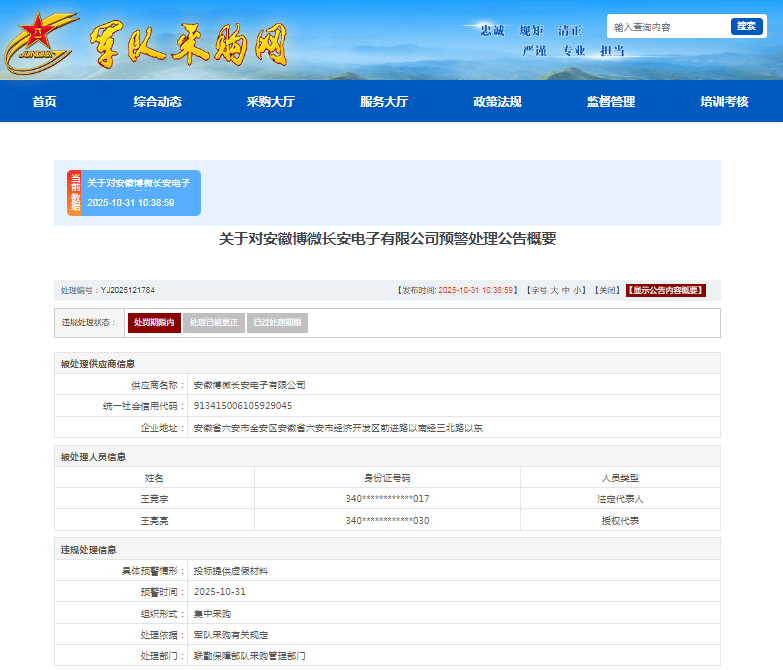Select the 处罚期限内 status tab
Image resolution: width=783 pixels, height=670 pixels.
[x=154, y=323]
